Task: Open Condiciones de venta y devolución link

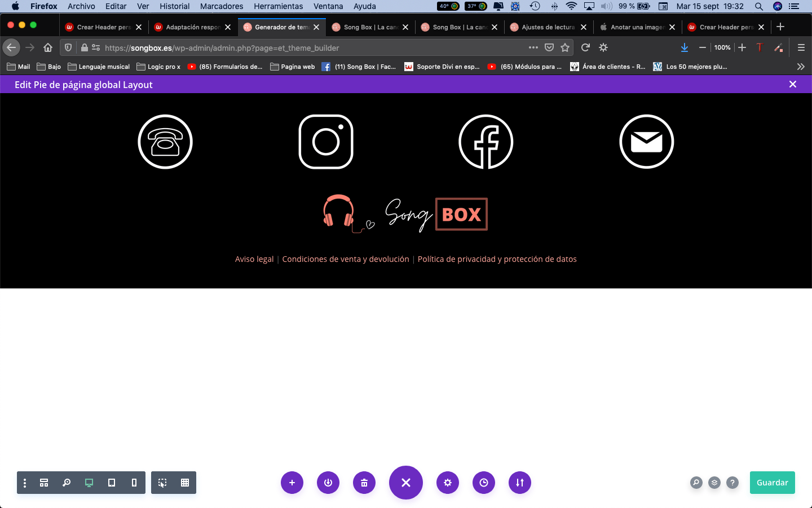Action: tap(346, 259)
